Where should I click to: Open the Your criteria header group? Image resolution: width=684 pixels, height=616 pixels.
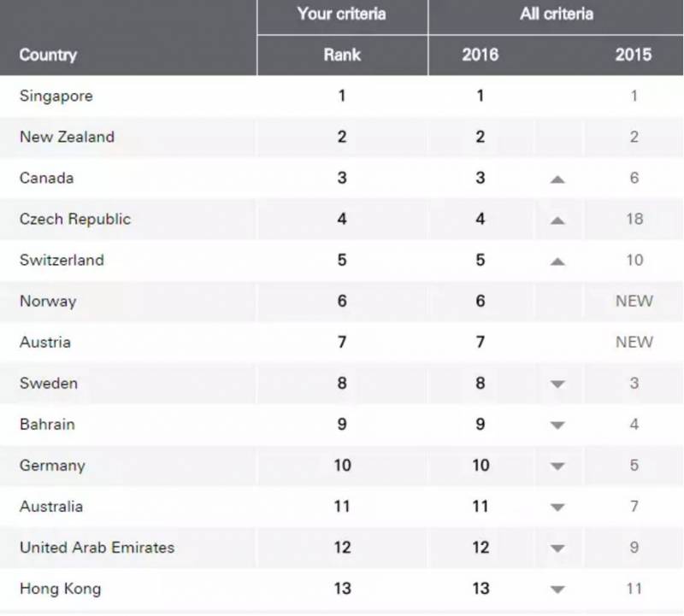342,15
